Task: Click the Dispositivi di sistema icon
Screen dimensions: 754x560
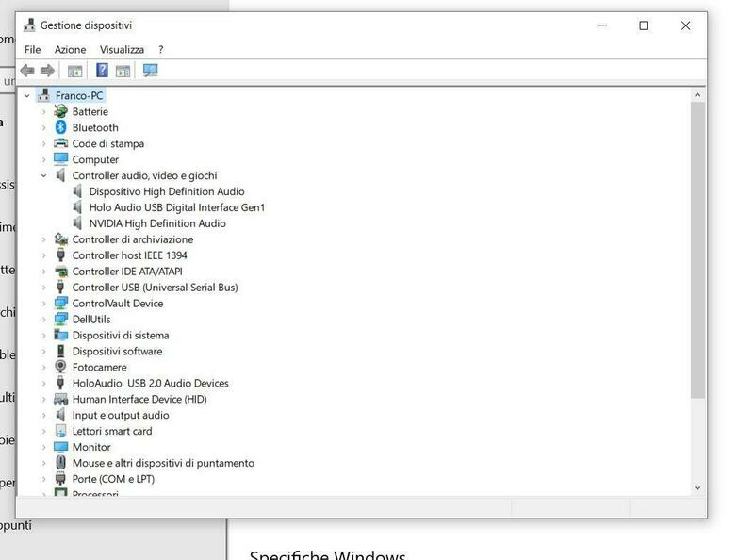Action: pyautogui.click(x=60, y=335)
